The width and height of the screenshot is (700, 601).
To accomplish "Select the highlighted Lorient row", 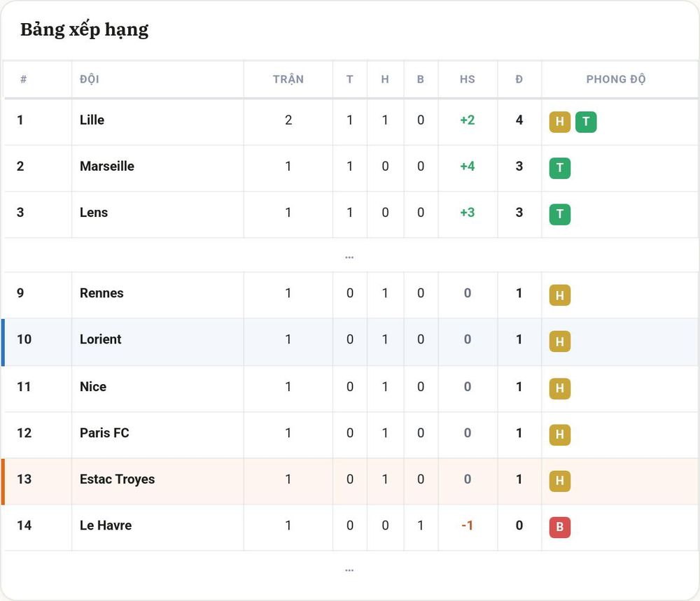I will (x=351, y=342).
